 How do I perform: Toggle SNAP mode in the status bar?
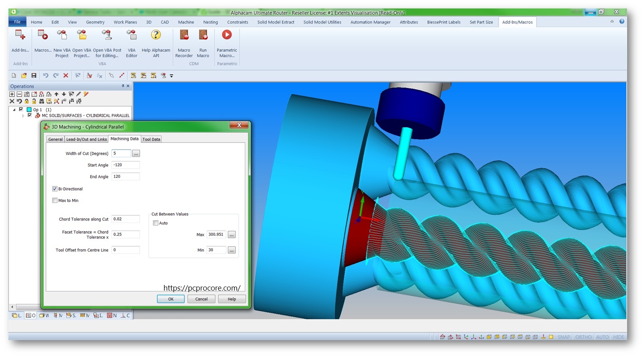pyautogui.click(x=563, y=337)
